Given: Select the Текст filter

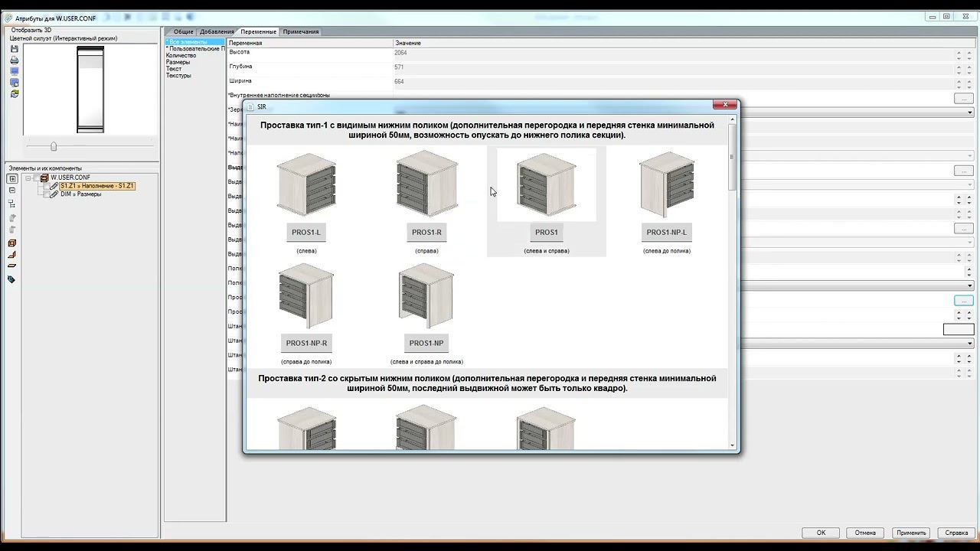Looking at the screenshot, I should click(174, 69).
